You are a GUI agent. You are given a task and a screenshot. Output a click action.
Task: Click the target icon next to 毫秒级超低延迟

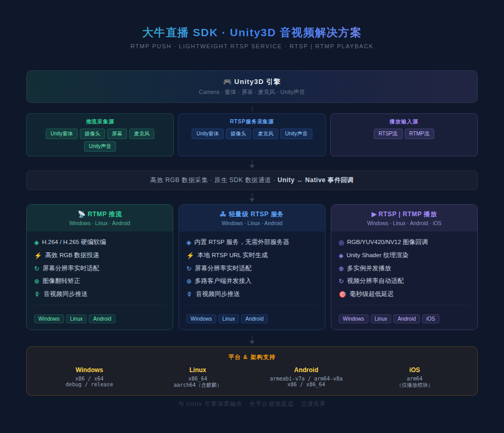click(x=342, y=294)
